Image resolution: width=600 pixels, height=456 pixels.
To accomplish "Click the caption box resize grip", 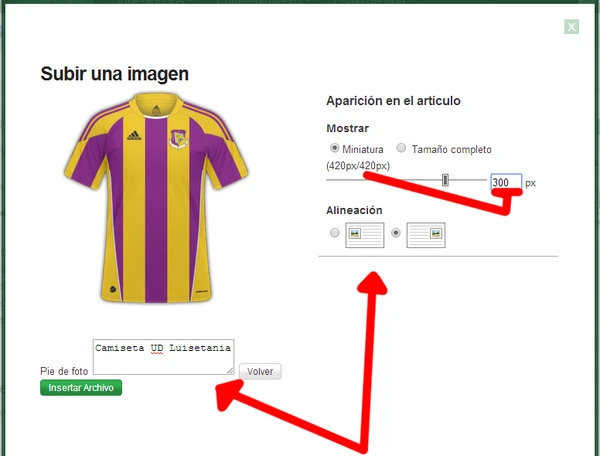I will pyautogui.click(x=230, y=371).
